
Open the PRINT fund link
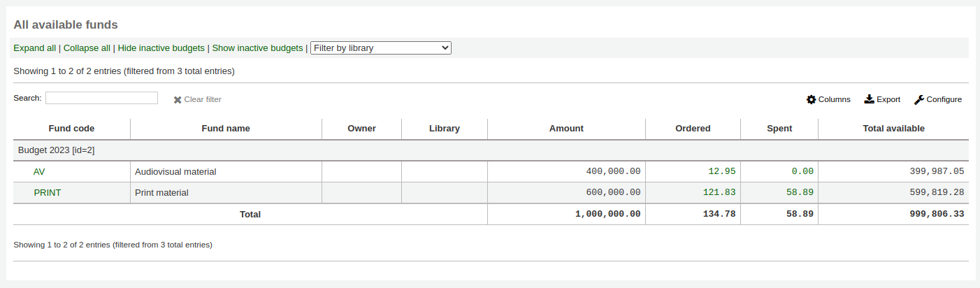point(47,193)
